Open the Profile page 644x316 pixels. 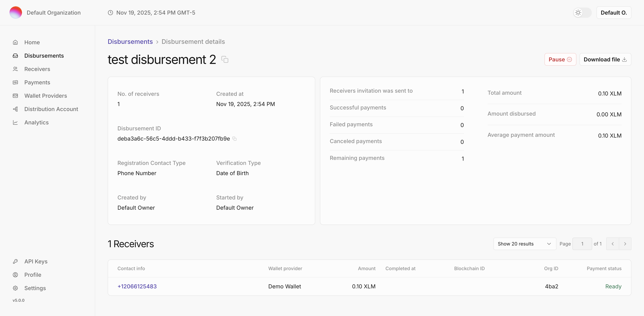(33, 275)
